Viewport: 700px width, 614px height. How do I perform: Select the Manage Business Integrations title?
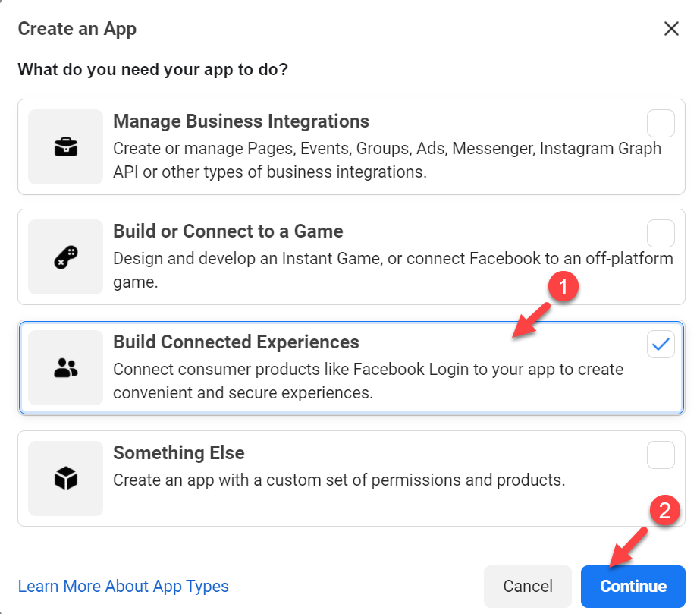tap(241, 121)
